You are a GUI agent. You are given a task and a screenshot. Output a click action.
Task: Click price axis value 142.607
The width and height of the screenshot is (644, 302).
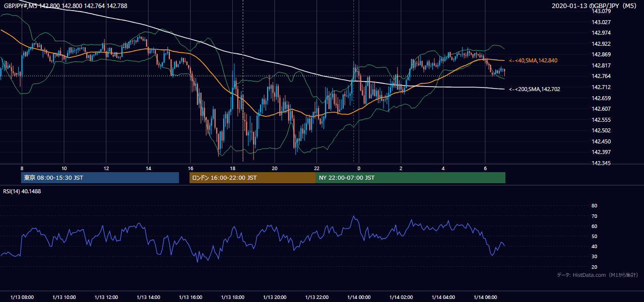click(x=601, y=109)
